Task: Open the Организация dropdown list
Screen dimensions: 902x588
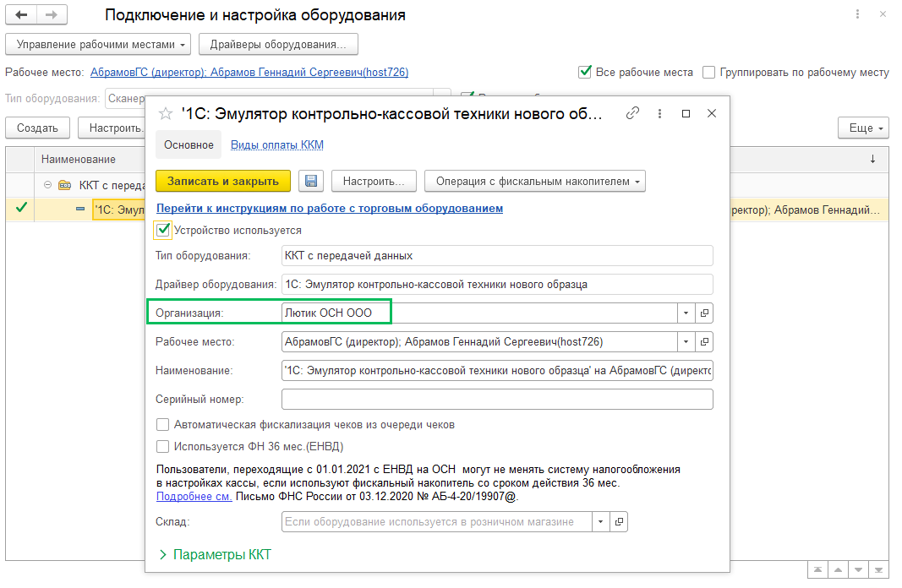Action: (x=685, y=313)
